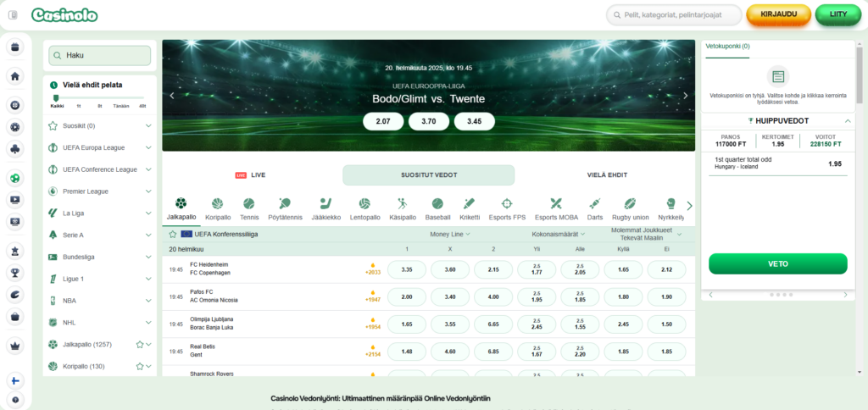This screenshot has height=410, width=868.
Task: Set time filter slider to 48t
Action: (x=142, y=106)
